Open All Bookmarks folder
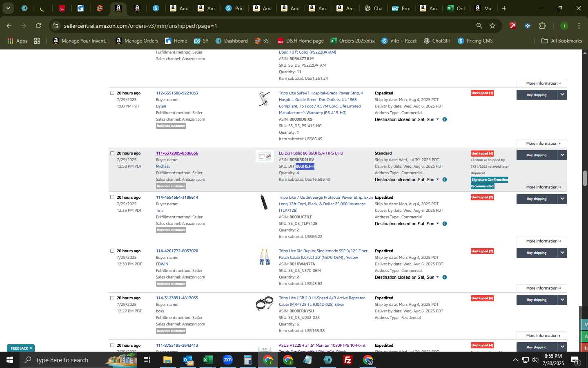 [x=561, y=41]
